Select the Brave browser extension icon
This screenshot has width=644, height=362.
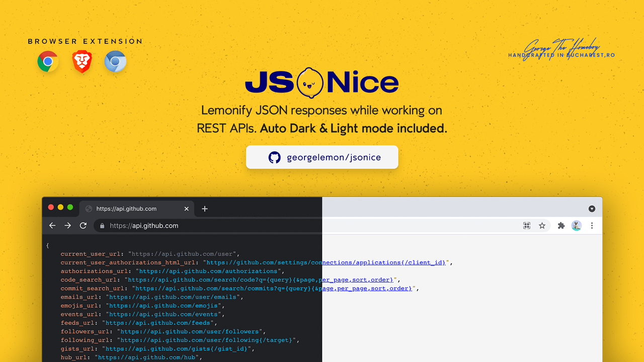click(81, 61)
